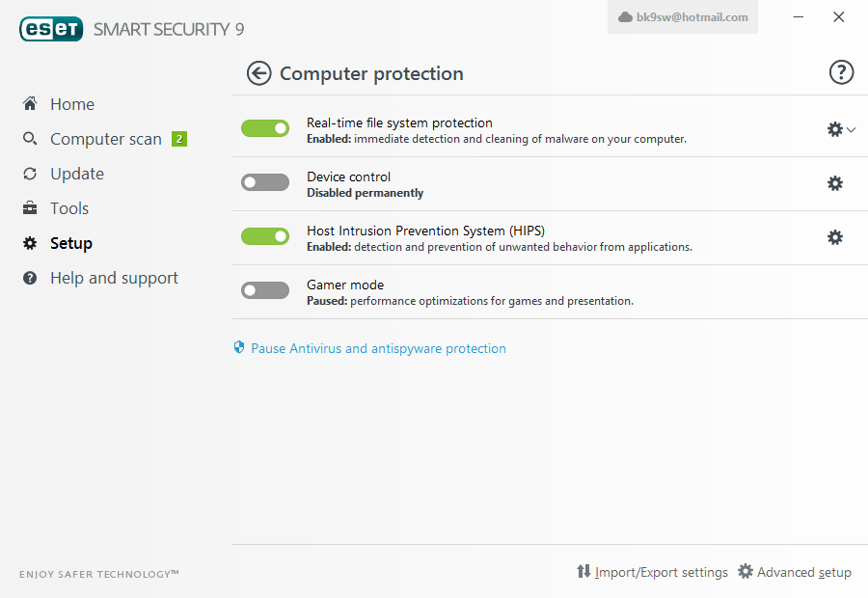Screen dimensions: 868x598
Task: Click the Home house icon in the sidebar
Action: coord(30,103)
